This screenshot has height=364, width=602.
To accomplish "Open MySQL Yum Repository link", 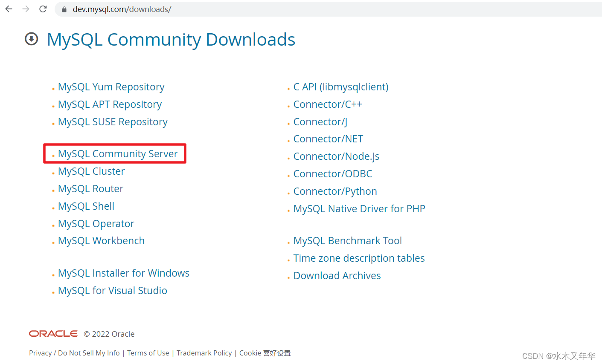I will click(111, 87).
